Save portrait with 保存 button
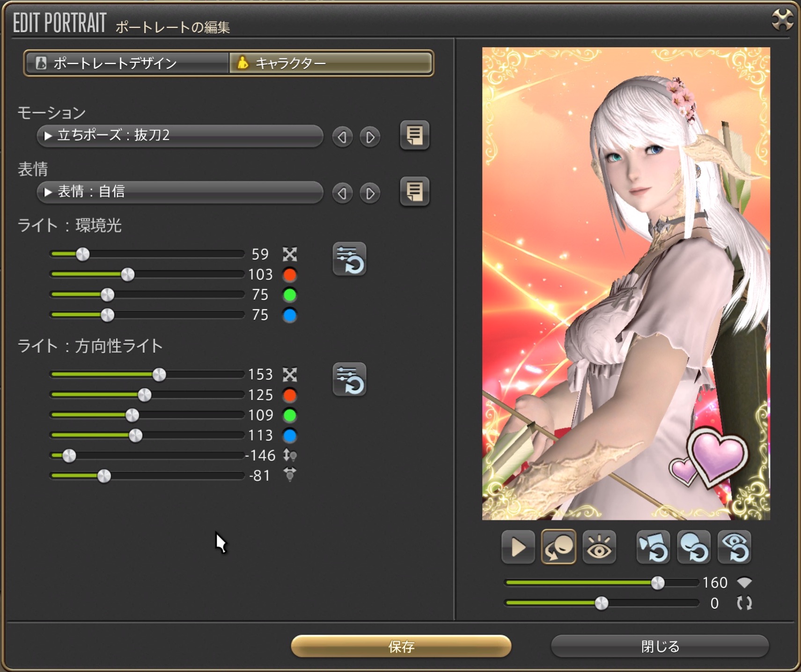The height and width of the screenshot is (672, 801). (401, 646)
